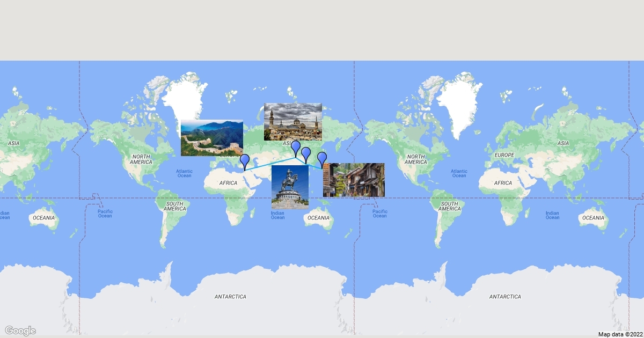
Task: Click the westernmost map pin near the Mediterranean
Action: tap(245, 160)
